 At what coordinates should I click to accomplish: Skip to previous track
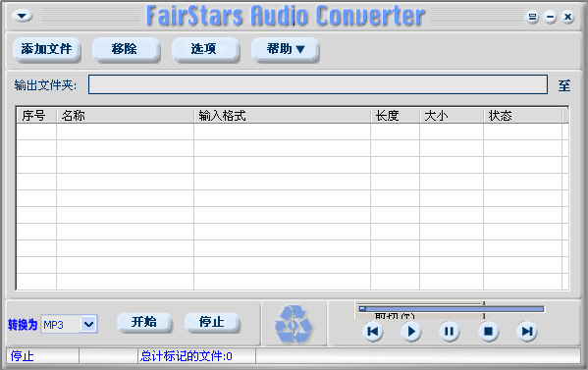[x=373, y=332]
